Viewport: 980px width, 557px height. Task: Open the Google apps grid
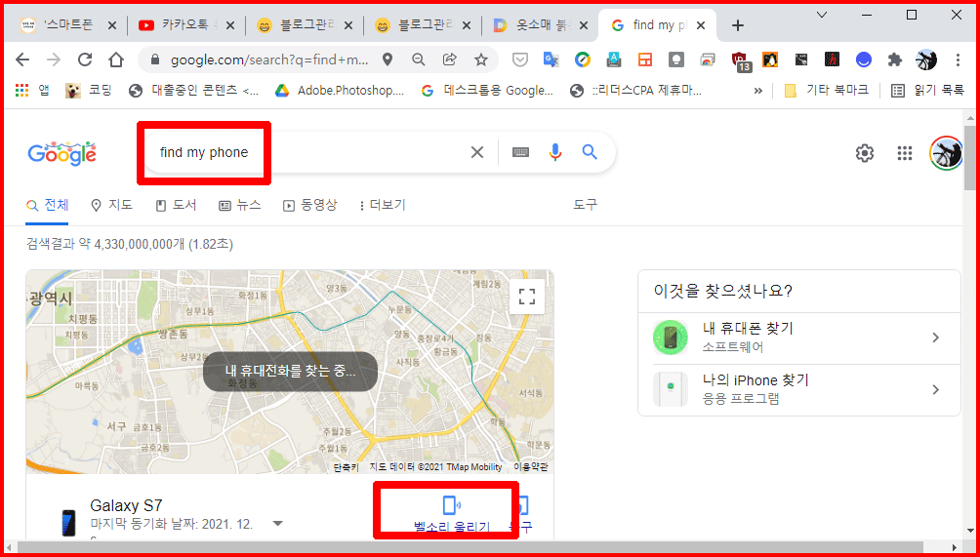905,153
